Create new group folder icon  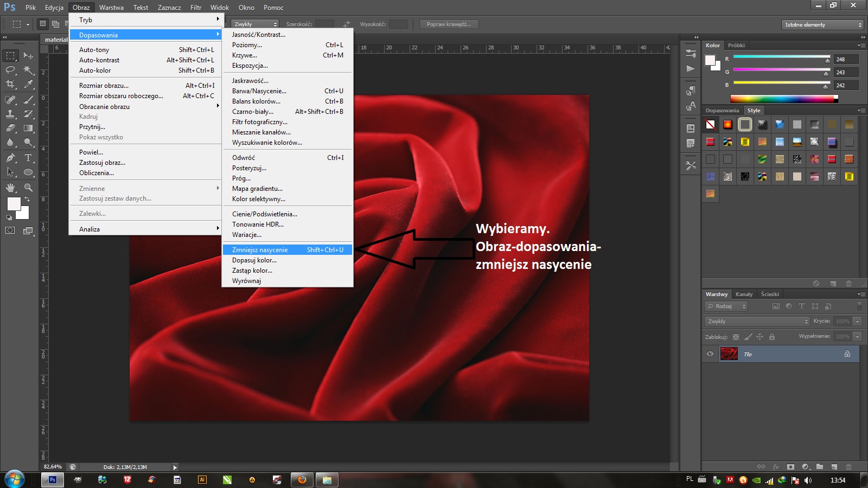(820, 466)
